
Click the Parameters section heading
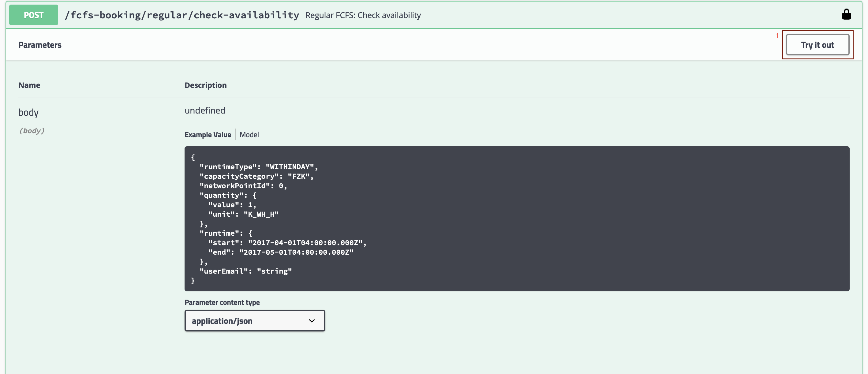pyautogui.click(x=40, y=45)
